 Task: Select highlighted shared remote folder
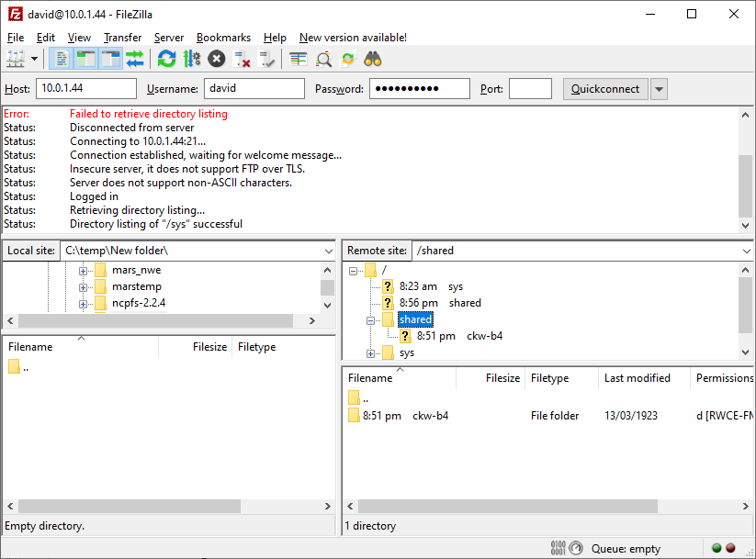coord(415,319)
